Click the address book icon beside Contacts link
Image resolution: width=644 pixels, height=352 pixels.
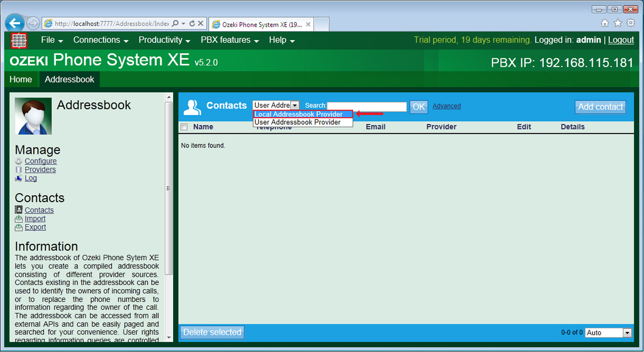[19, 210]
